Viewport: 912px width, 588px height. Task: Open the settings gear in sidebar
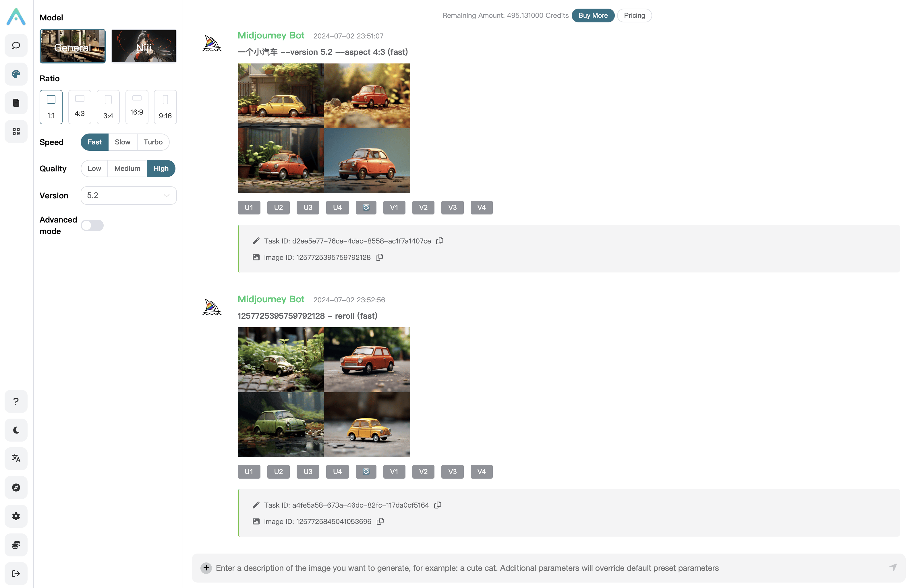[x=16, y=516]
